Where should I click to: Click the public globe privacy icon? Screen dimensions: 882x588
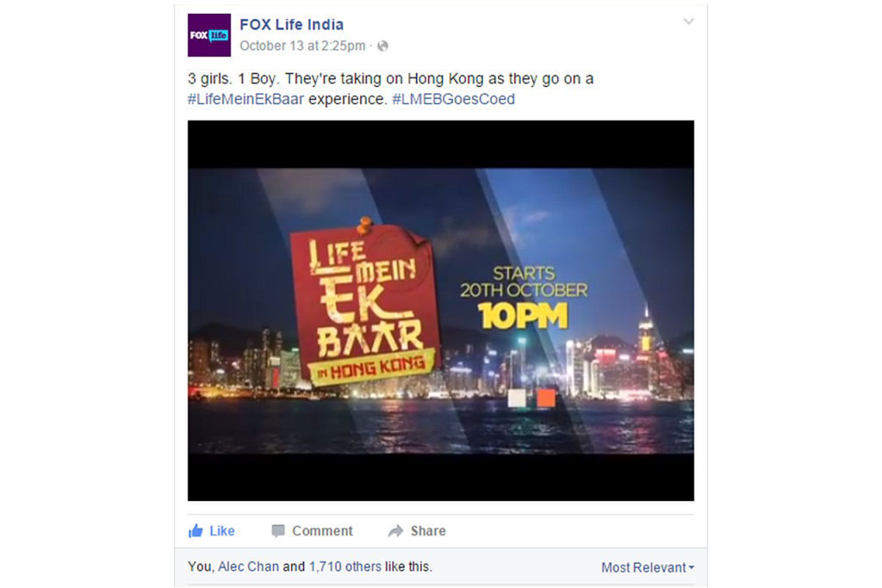point(382,46)
